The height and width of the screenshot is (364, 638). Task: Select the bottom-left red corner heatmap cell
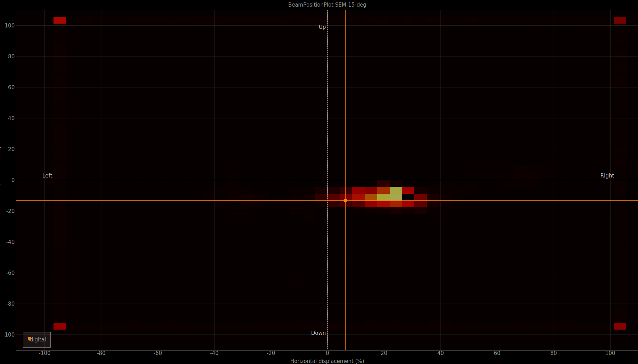(x=60, y=326)
